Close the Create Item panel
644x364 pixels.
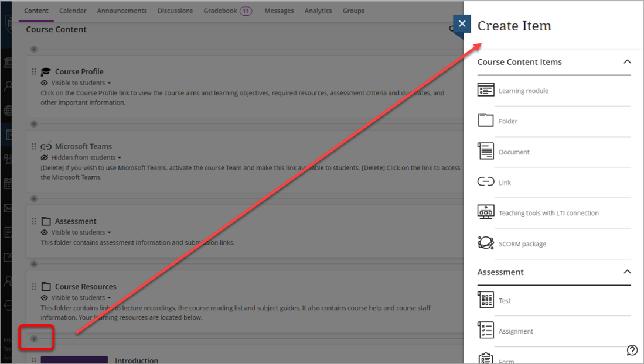point(462,23)
